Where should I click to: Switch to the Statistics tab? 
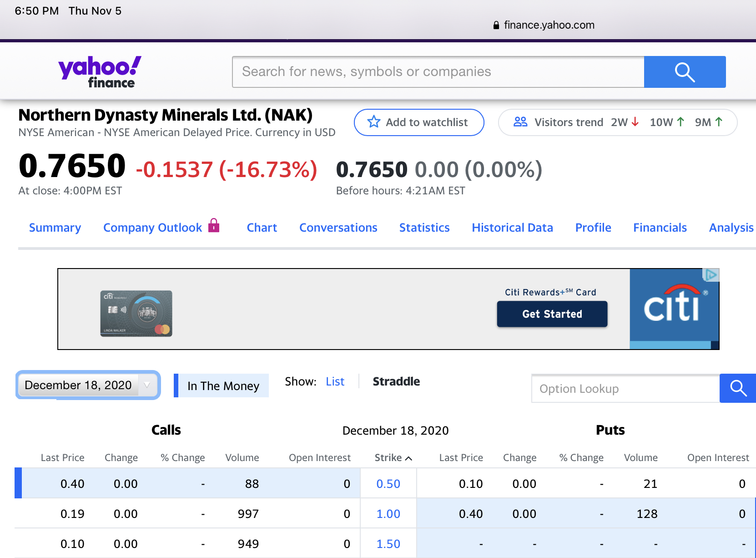tap(424, 228)
